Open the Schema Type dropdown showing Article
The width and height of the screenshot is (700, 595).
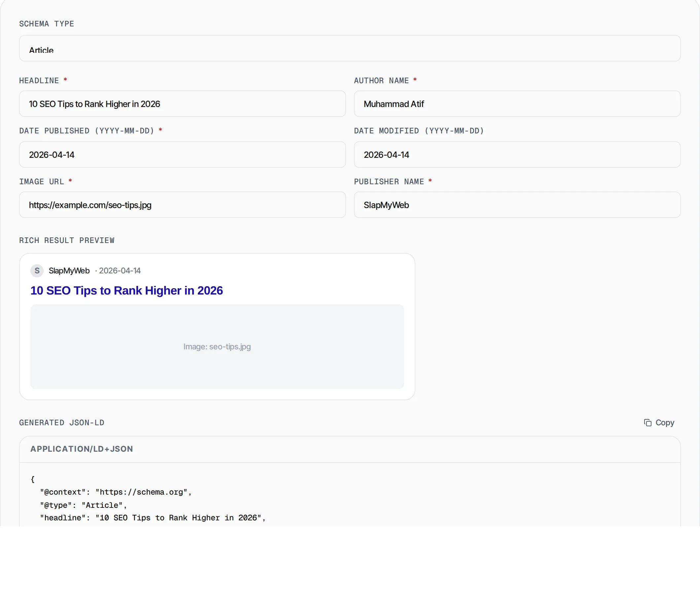[349, 48]
